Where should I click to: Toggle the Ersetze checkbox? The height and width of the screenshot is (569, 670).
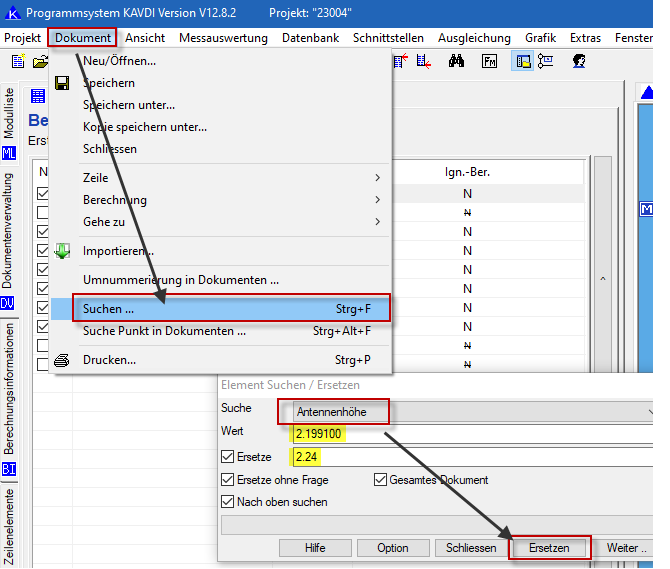point(227,457)
